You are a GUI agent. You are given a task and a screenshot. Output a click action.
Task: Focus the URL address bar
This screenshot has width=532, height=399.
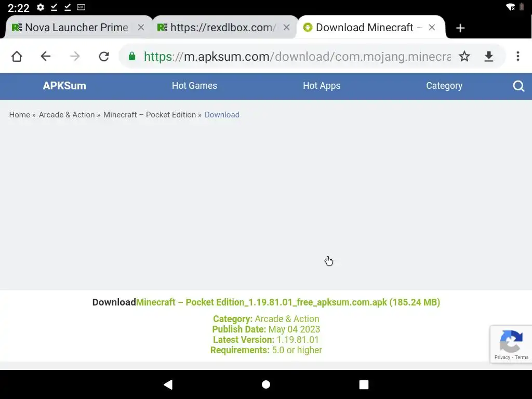pyautogui.click(x=297, y=56)
